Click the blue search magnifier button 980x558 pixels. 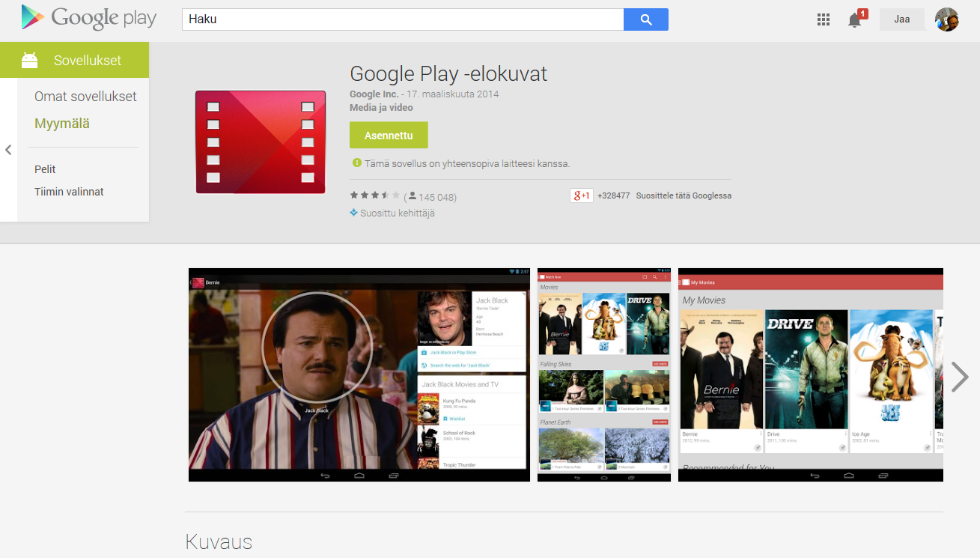[x=645, y=19]
